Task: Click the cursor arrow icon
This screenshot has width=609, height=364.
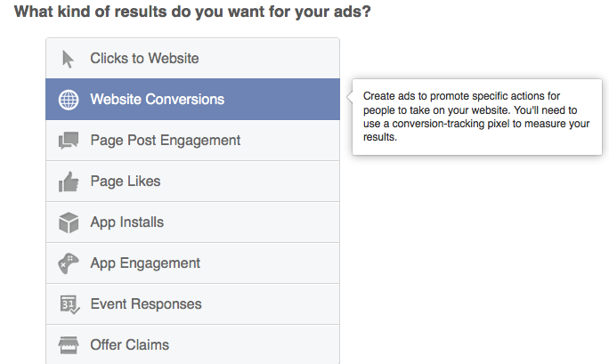Action: [68, 60]
